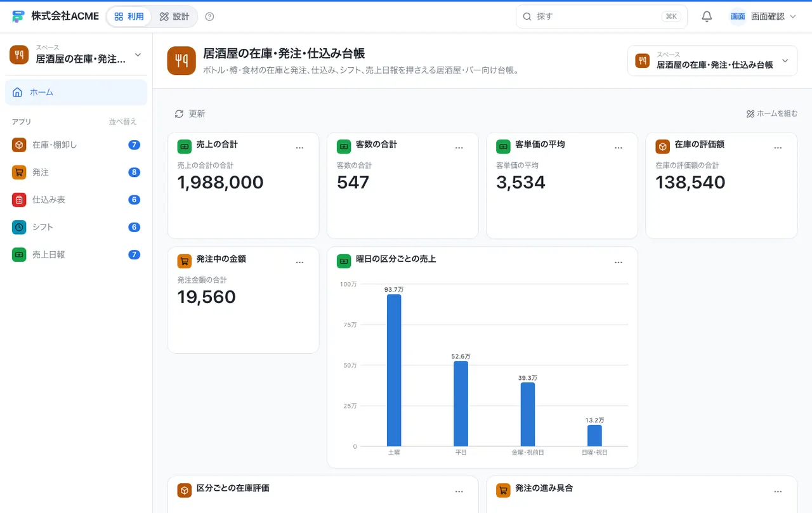
Task: Open more options on 客単価の平均 card
Action: click(x=619, y=148)
